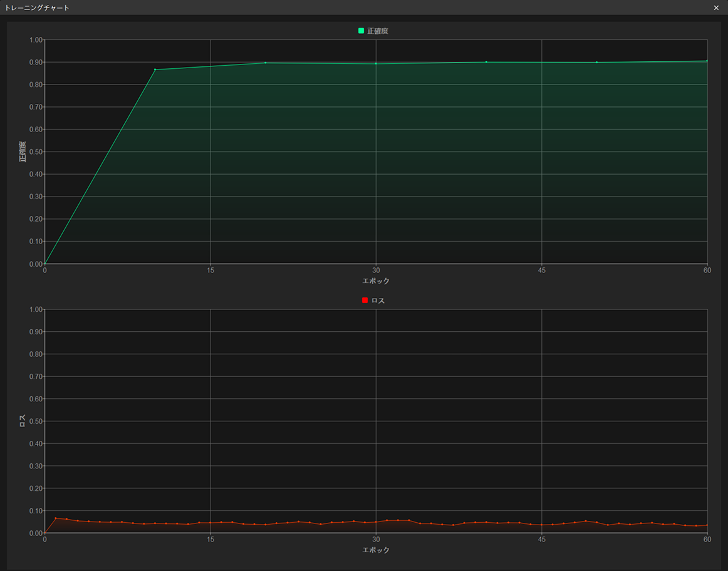
Task: Click the 0.50 tick on loss chart
Action: point(36,421)
